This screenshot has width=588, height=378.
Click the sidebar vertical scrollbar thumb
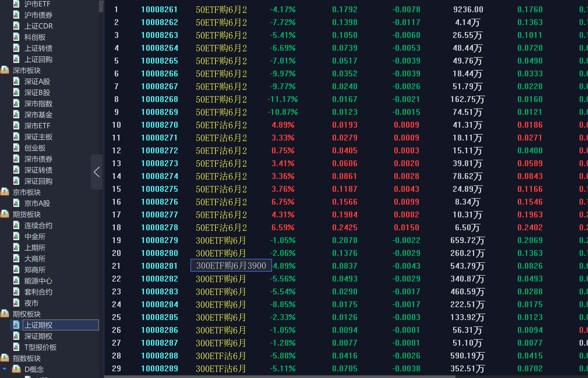click(101, 6)
